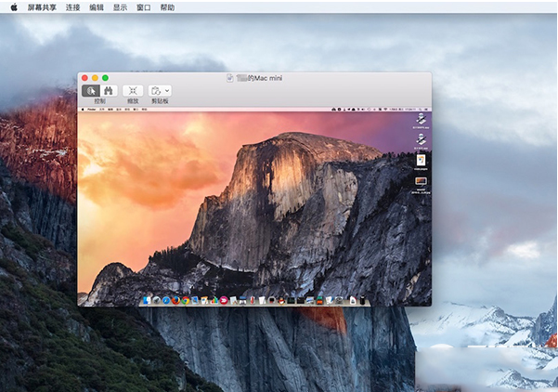Click Finder icon in remote dock

147,301
